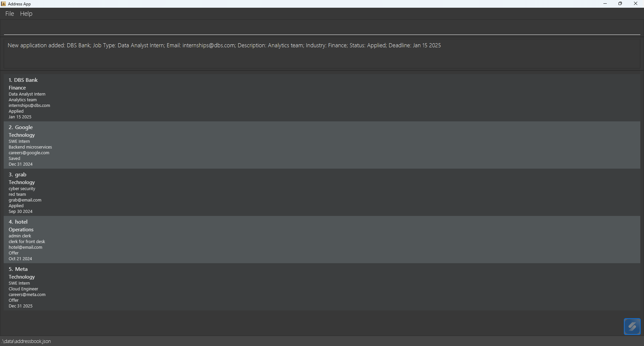Focus the command input field
The image size is (644, 346).
322,28
